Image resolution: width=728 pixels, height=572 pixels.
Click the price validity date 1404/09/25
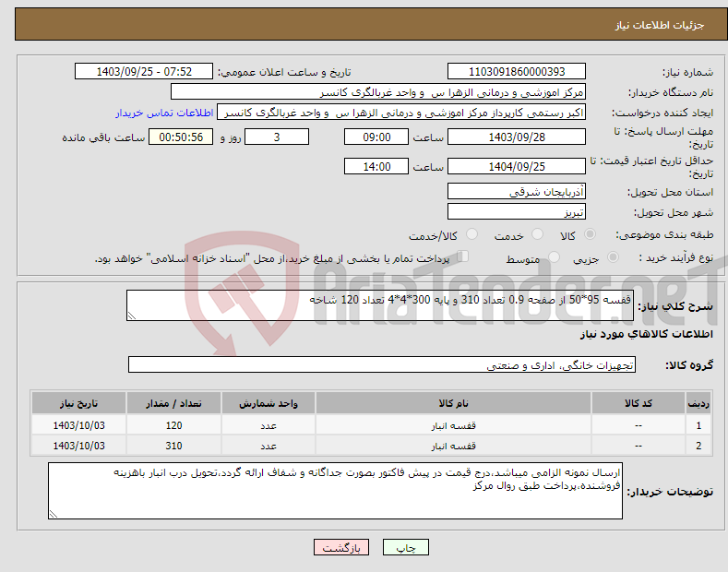(x=517, y=166)
